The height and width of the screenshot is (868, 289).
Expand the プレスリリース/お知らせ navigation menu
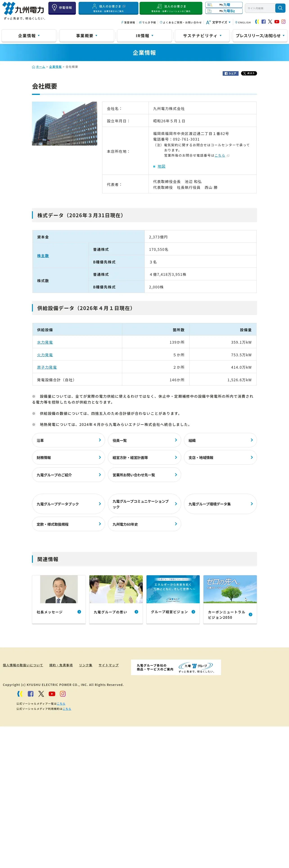click(260, 36)
